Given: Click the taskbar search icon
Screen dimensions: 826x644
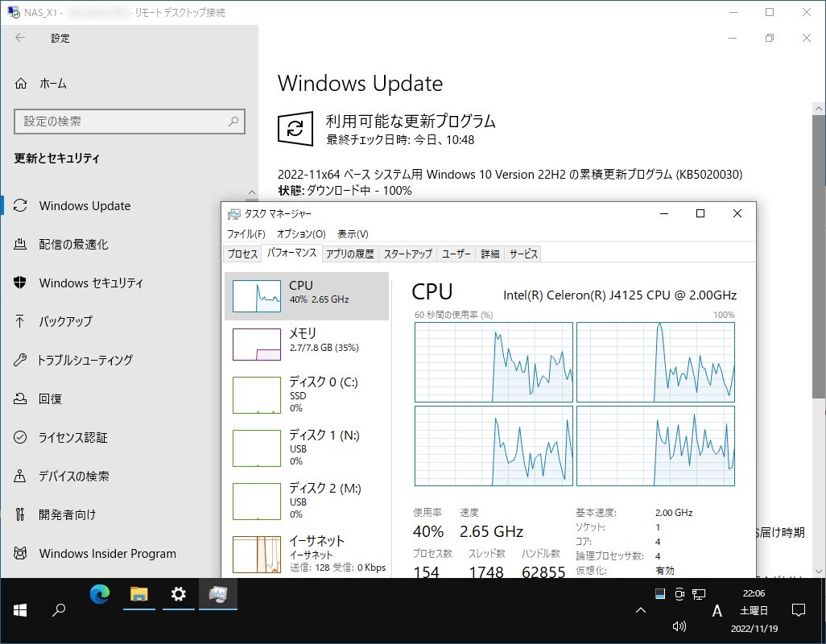Looking at the screenshot, I should (59, 610).
